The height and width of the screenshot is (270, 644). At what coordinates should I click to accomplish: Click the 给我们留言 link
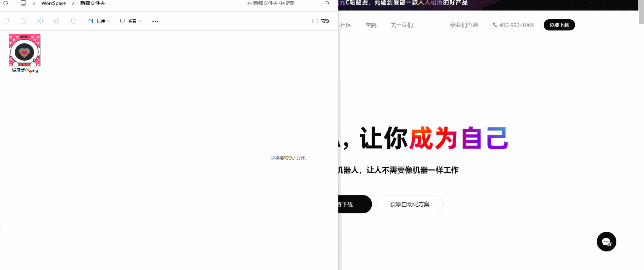tap(464, 25)
